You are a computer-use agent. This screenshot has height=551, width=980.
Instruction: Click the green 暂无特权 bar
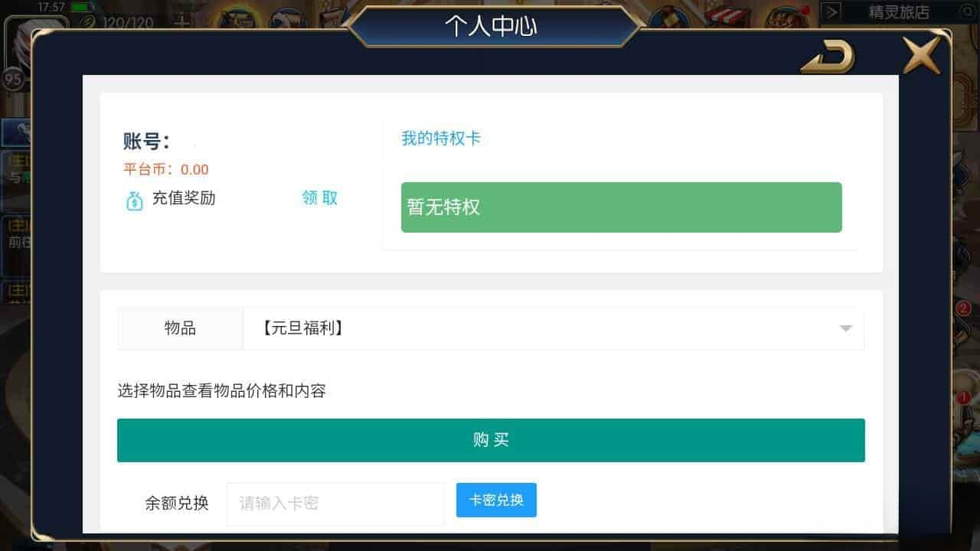click(621, 207)
